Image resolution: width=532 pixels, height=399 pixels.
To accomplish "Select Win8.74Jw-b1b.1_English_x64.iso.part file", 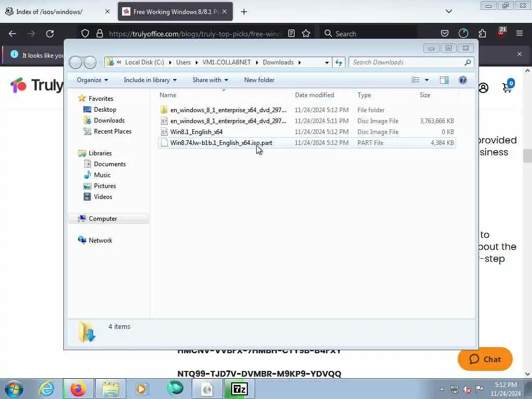I will [307, 143].
